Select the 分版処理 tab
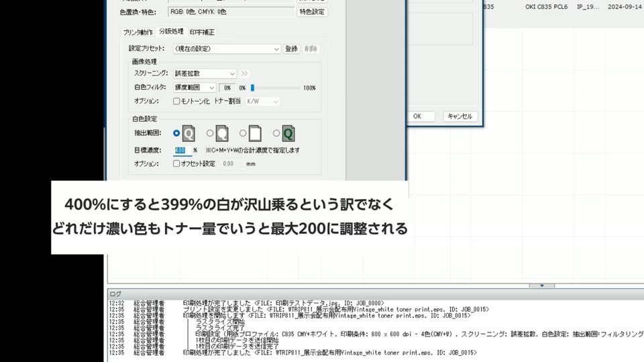Screen dimensions: 644x362 [171, 32]
